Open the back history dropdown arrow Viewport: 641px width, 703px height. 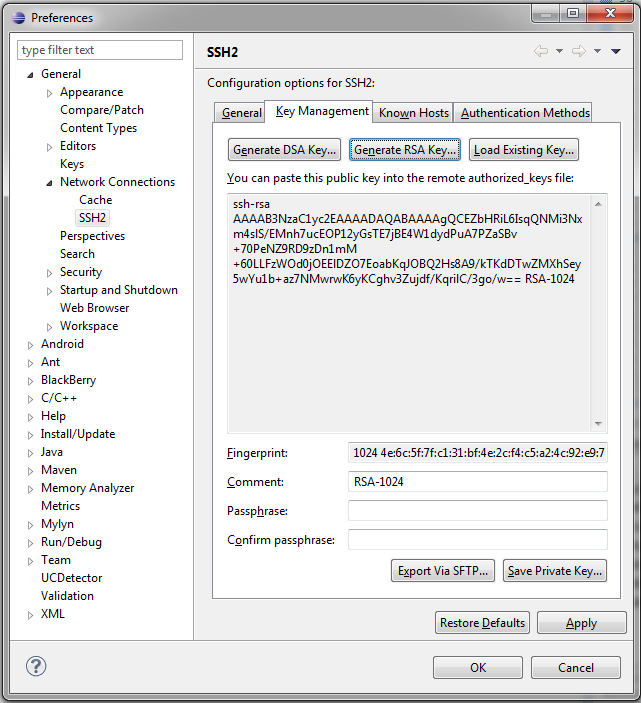(559, 51)
